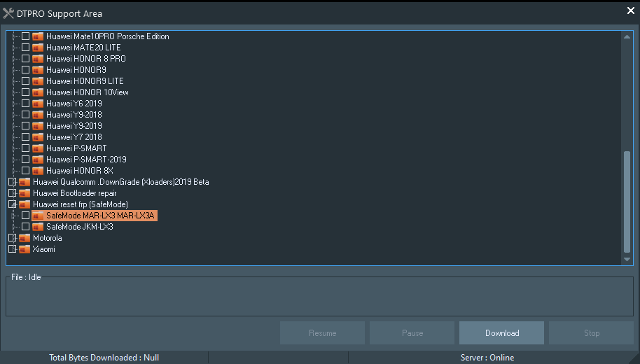Click the scrollbar down arrow
640x364 pixels.
pos(627,259)
